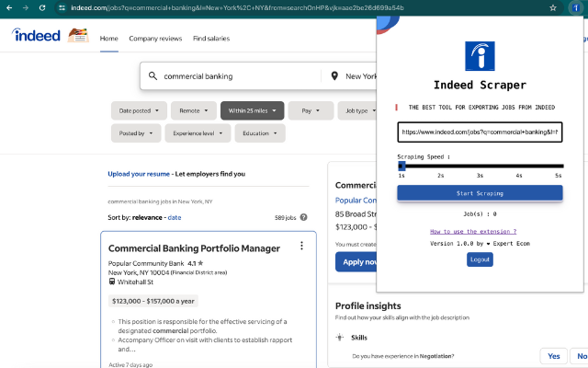Open the Experience level dropdown
Image resolution: width=588 pixels, height=368 pixels.
coord(198,133)
